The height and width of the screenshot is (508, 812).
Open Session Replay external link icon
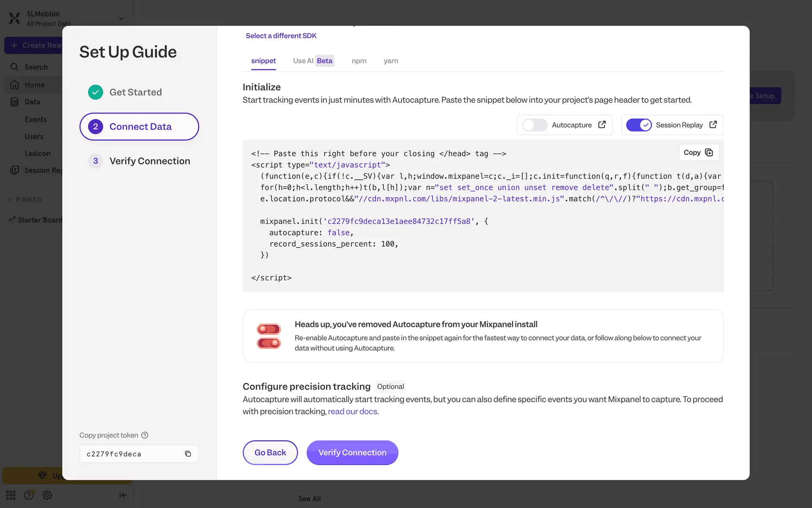[713, 124]
